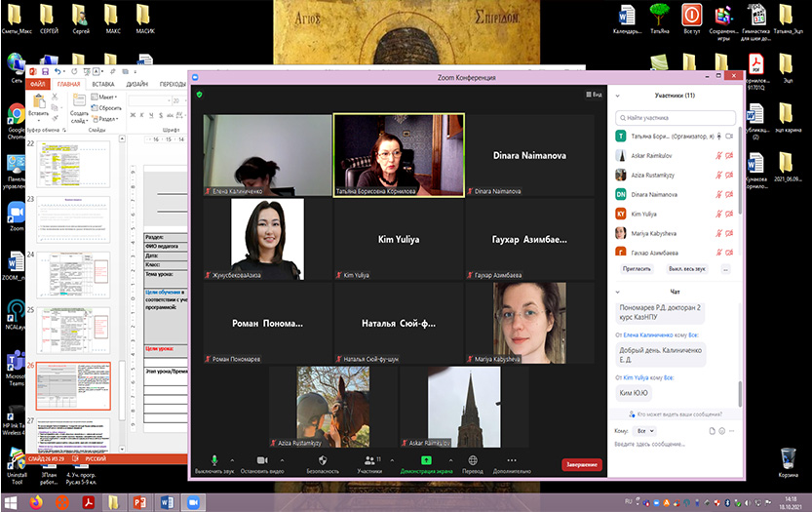The image size is (812, 512).
Task: Click the Участники participants icon
Action: [x=368, y=460]
